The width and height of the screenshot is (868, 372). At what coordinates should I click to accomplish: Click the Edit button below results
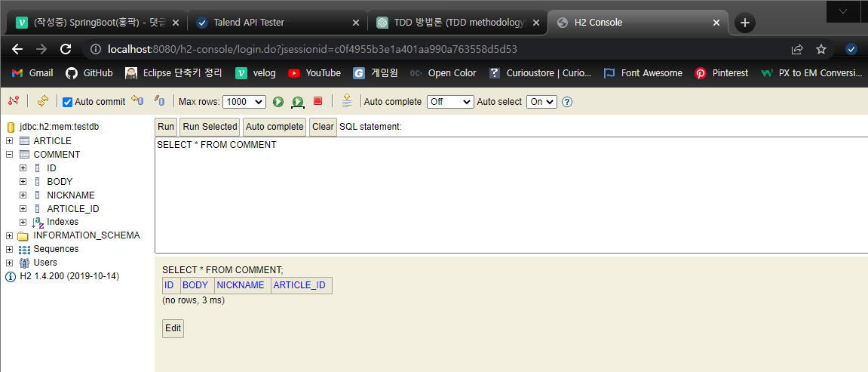[x=173, y=328]
